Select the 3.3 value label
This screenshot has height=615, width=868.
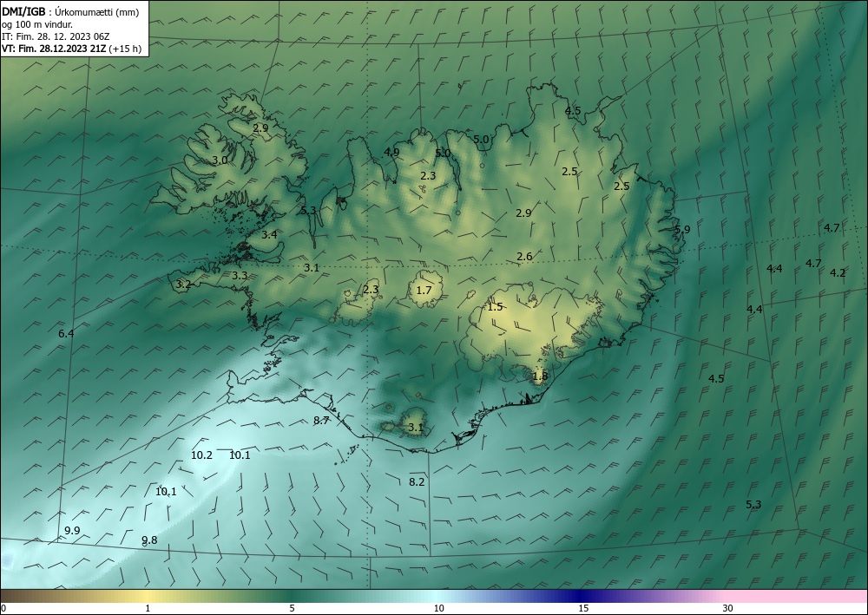click(240, 276)
